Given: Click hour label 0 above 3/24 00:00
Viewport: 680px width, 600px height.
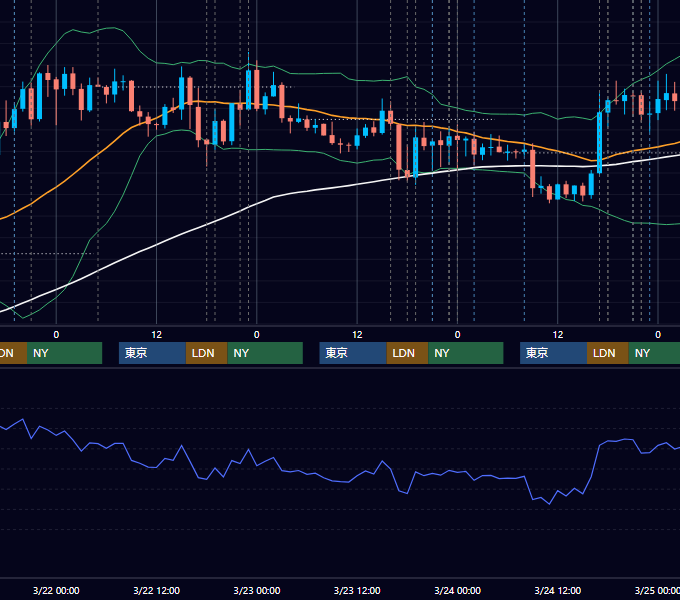Looking at the screenshot, I should (457, 335).
